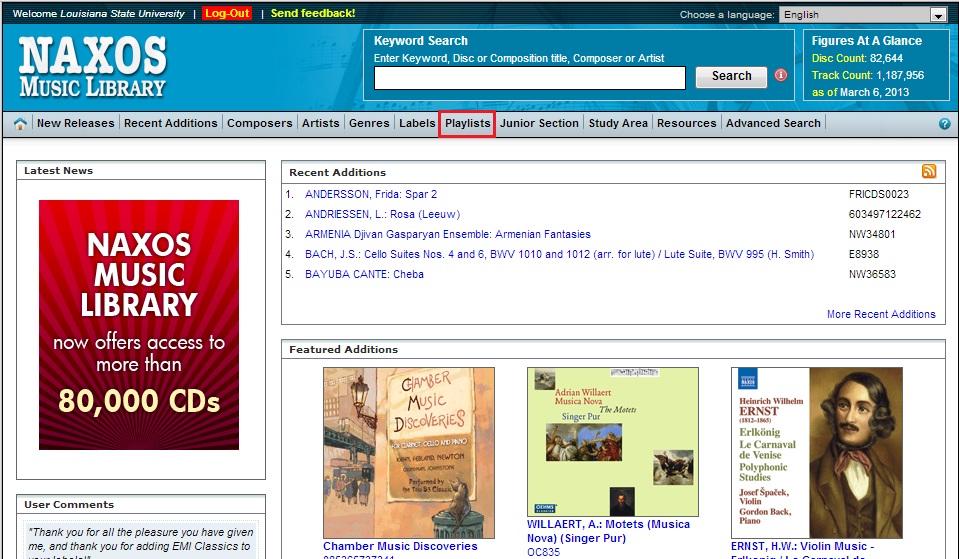Viewport: 959px width, 559px height.
Task: Click the Naxos Music Library logo
Action: [92, 67]
